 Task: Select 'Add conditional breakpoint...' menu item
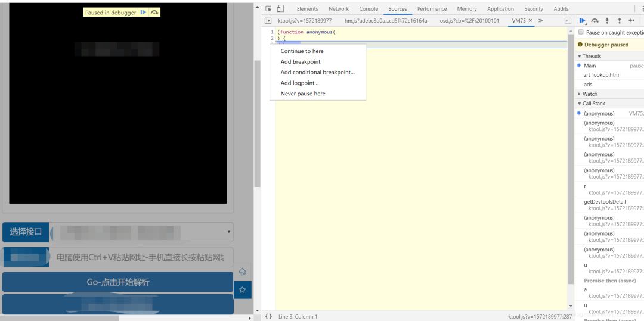tap(317, 72)
